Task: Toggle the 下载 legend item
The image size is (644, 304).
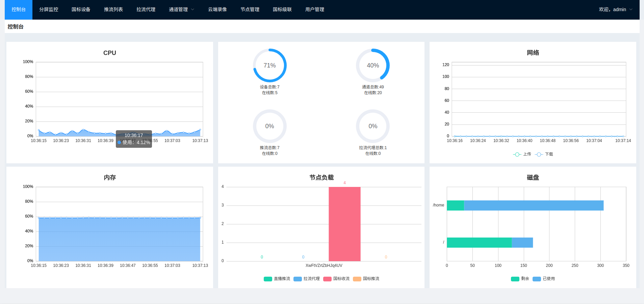Action: [544, 154]
